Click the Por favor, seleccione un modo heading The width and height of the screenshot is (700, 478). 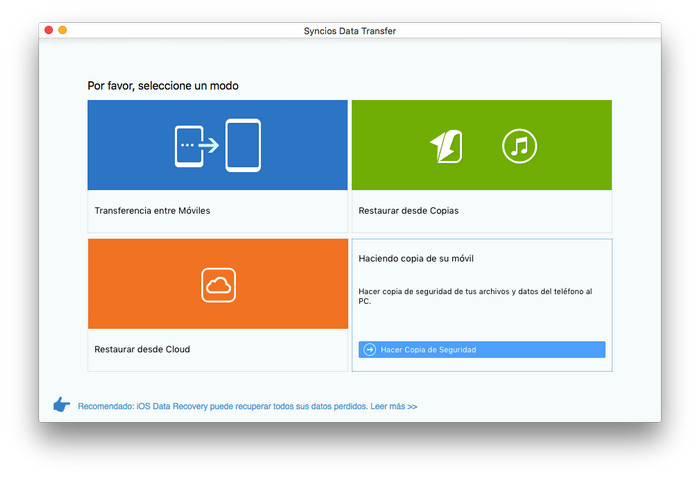(163, 86)
